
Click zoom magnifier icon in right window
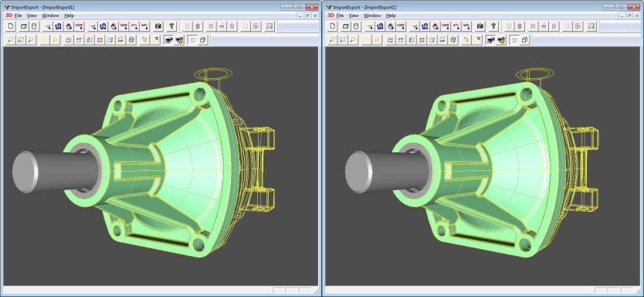[332, 40]
